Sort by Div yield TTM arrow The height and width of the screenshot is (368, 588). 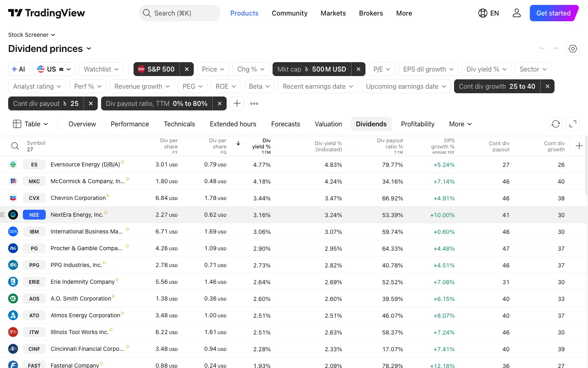238,143
